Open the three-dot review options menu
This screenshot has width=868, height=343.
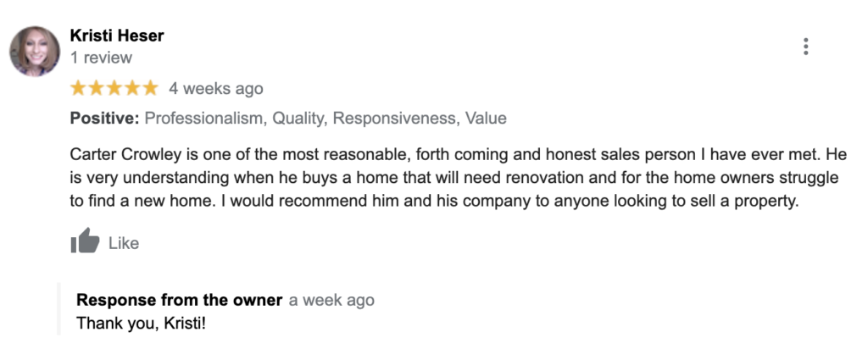805,47
